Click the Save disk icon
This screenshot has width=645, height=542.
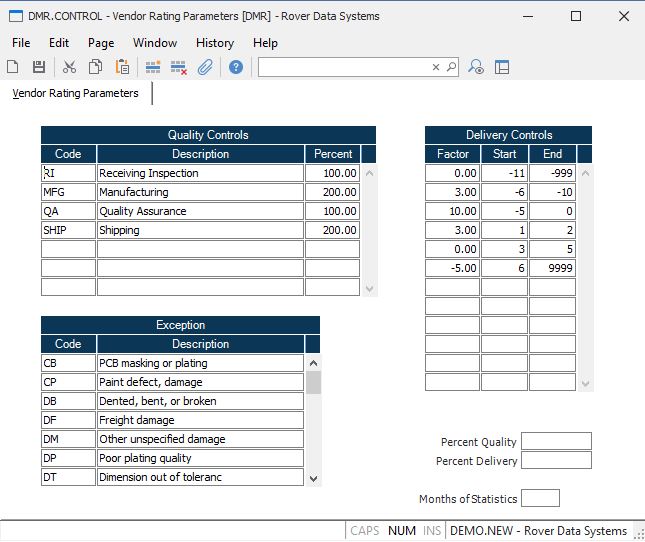pos(39,67)
